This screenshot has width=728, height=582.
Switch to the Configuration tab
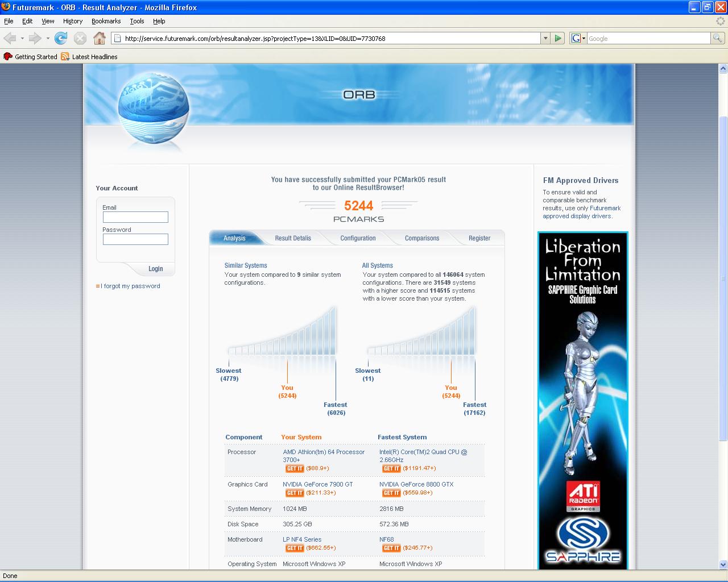[358, 238]
